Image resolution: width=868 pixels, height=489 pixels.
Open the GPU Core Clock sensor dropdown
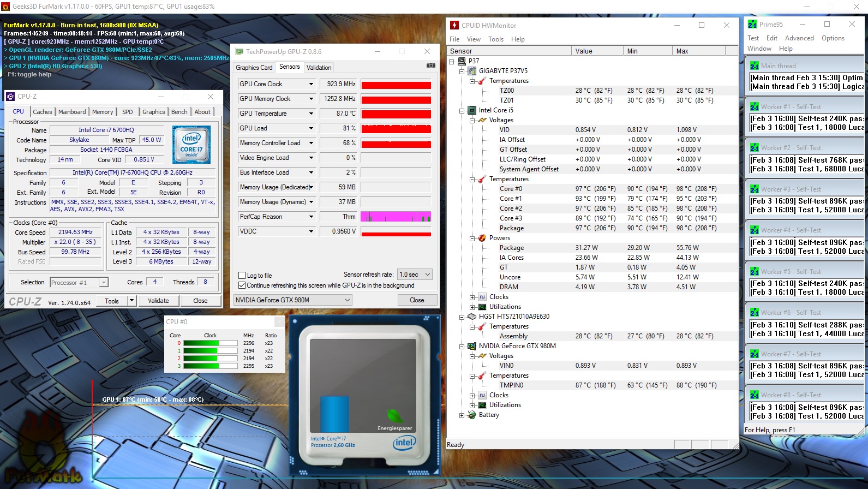[x=311, y=84]
